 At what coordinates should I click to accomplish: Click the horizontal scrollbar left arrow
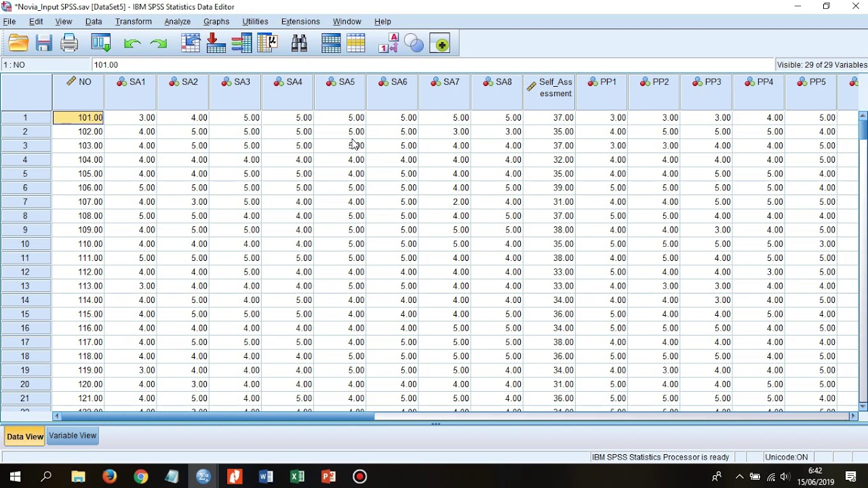(57, 416)
